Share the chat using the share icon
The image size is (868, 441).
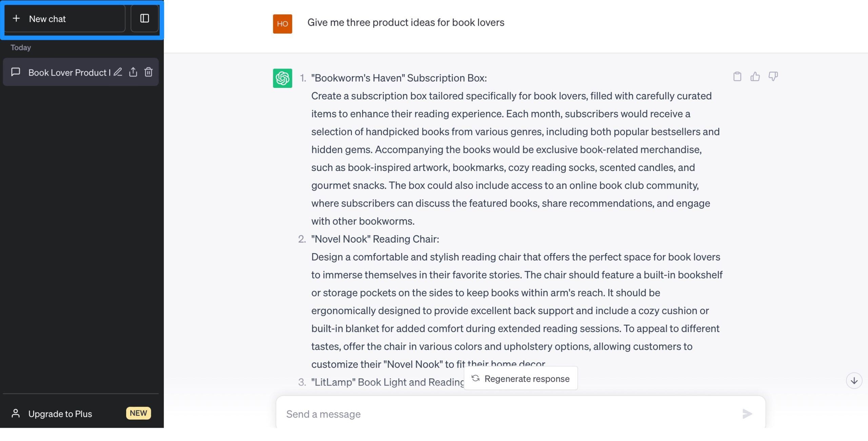(133, 72)
